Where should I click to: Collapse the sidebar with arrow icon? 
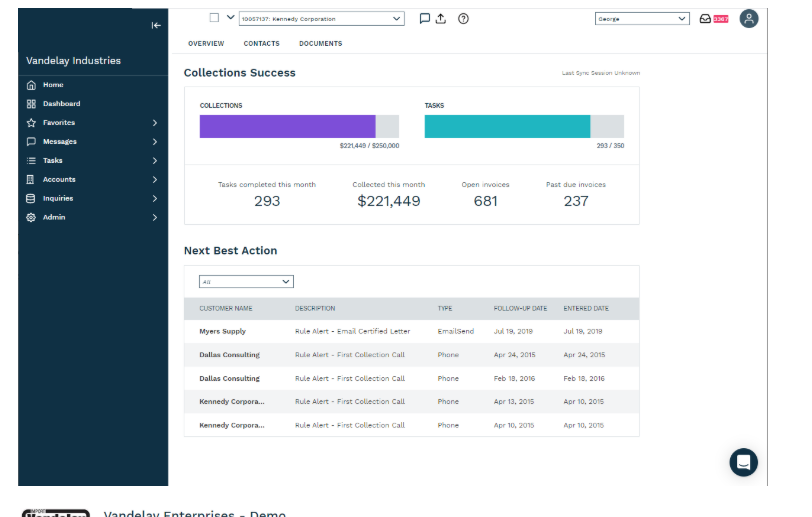(156, 25)
